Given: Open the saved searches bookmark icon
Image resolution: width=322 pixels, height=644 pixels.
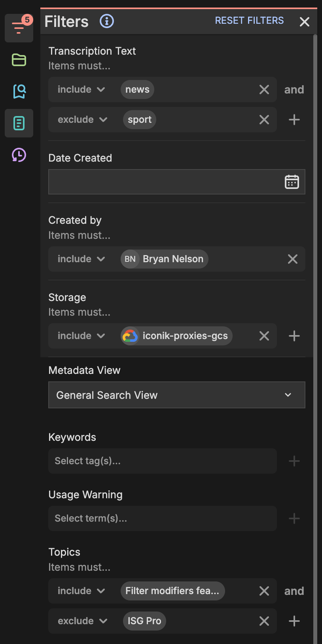Looking at the screenshot, I should pyautogui.click(x=19, y=91).
